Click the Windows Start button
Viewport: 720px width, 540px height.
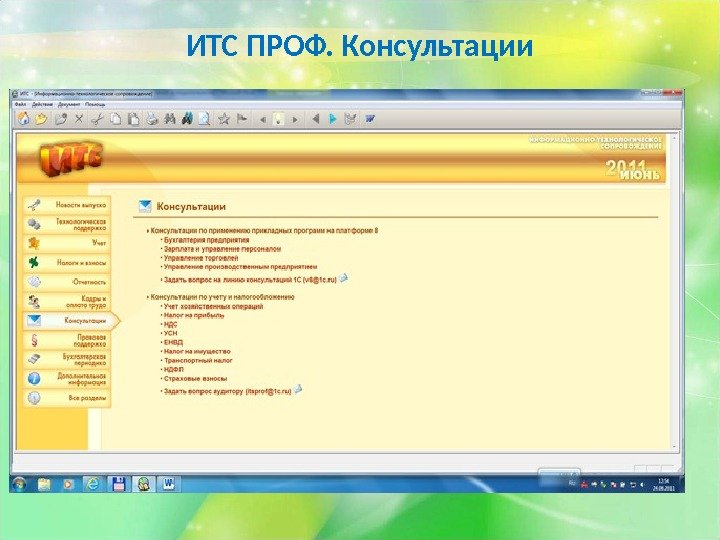(x=19, y=484)
